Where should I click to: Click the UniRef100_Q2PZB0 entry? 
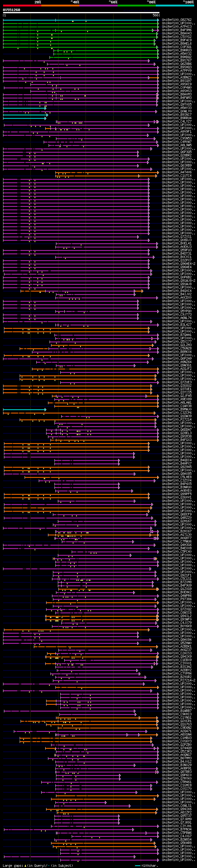click(x=177, y=745)
